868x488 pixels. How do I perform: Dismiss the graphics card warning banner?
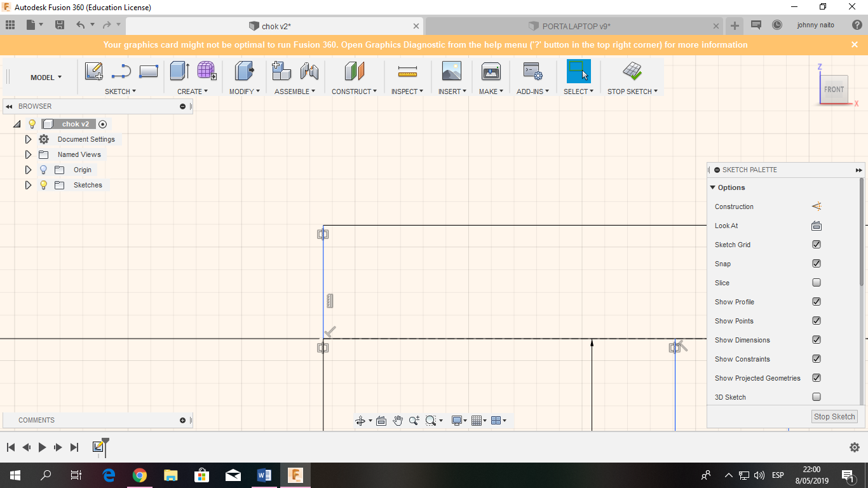pyautogui.click(x=855, y=44)
